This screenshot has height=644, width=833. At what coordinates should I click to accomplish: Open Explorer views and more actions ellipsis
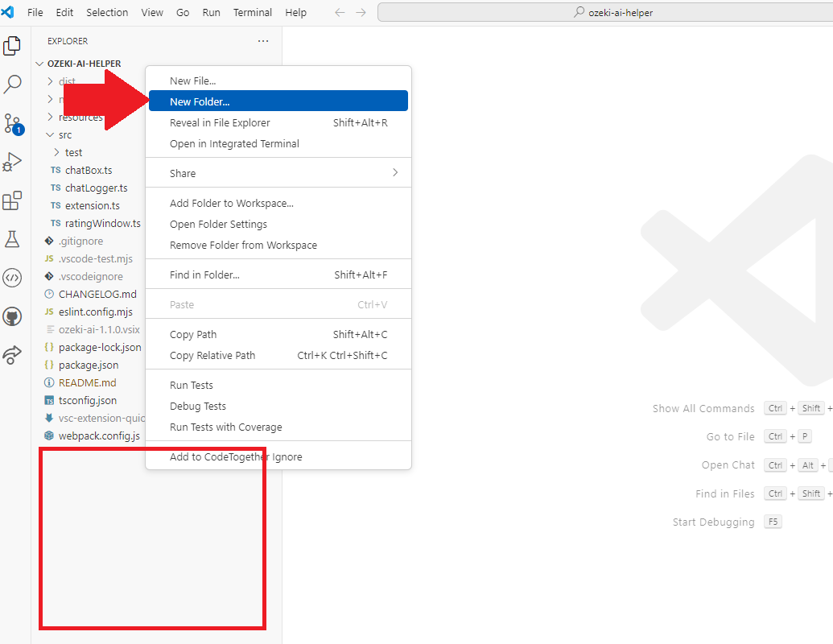coord(263,41)
